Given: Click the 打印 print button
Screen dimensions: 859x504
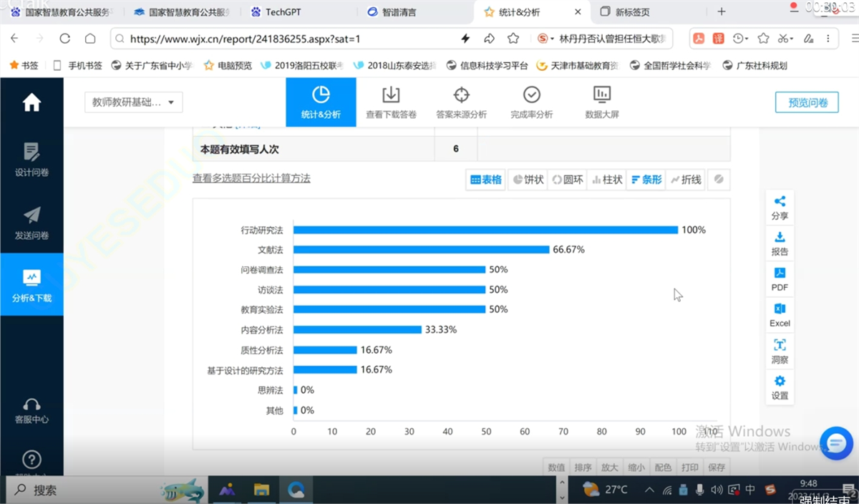Looking at the screenshot, I should point(689,467).
